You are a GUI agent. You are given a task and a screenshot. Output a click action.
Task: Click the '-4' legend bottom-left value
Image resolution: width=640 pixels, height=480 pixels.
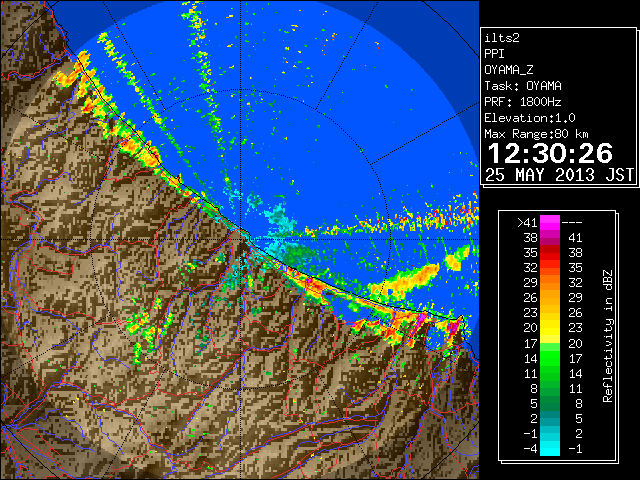pyautogui.click(x=530, y=448)
